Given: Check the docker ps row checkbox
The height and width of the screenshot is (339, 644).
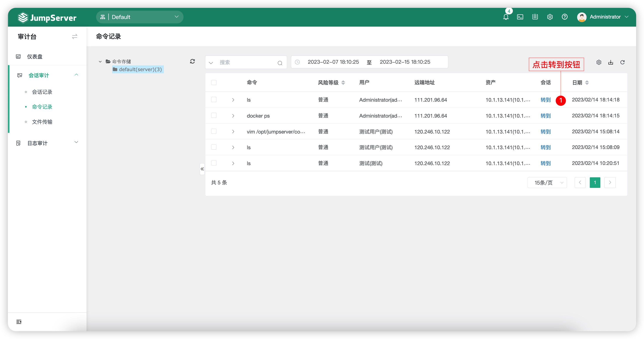Looking at the screenshot, I should pos(214,115).
